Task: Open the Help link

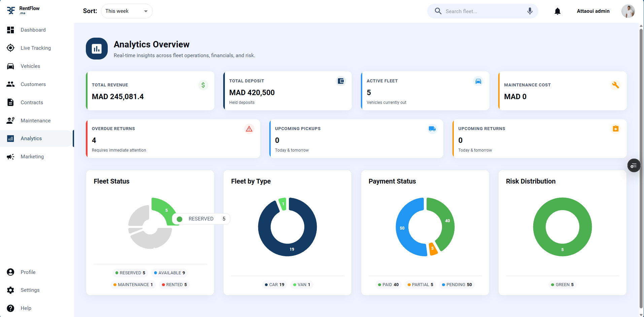Action: tap(26, 308)
